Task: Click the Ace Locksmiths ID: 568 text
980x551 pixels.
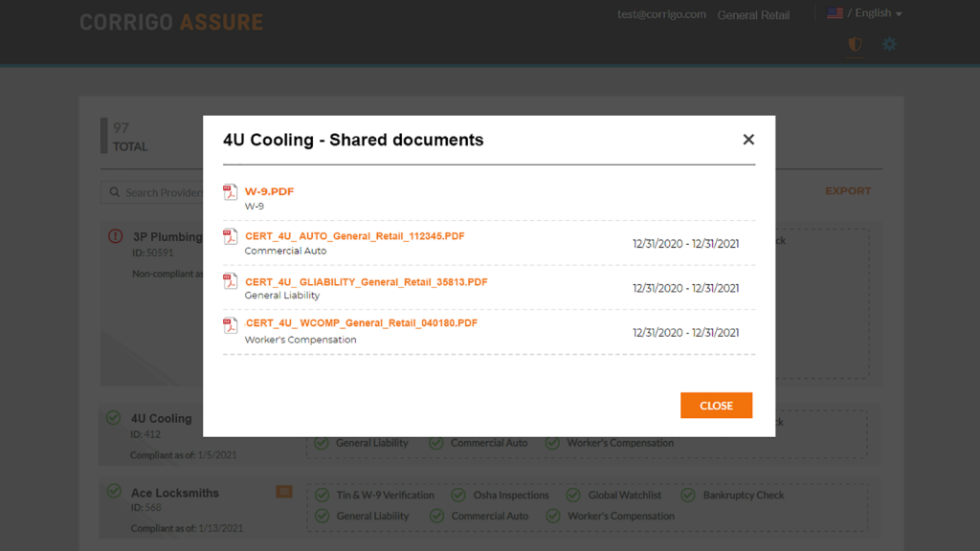Action: [x=145, y=507]
